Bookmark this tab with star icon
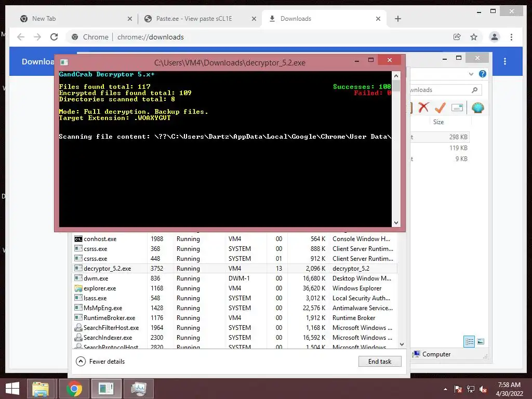Viewport: 532px width, 399px height. (474, 37)
